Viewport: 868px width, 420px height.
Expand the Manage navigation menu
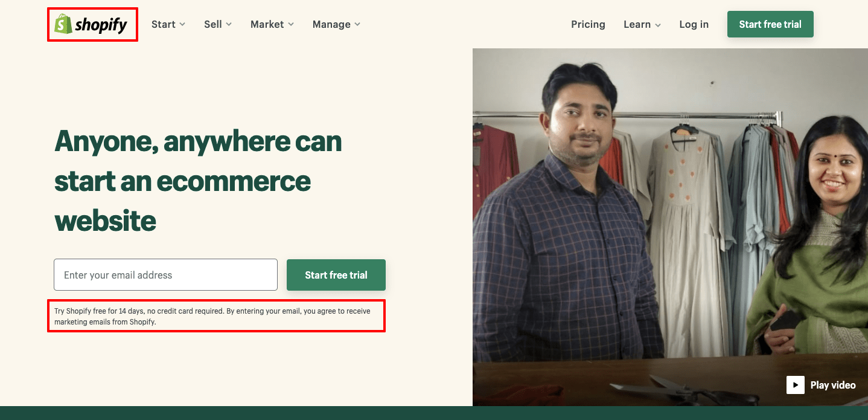pos(336,24)
